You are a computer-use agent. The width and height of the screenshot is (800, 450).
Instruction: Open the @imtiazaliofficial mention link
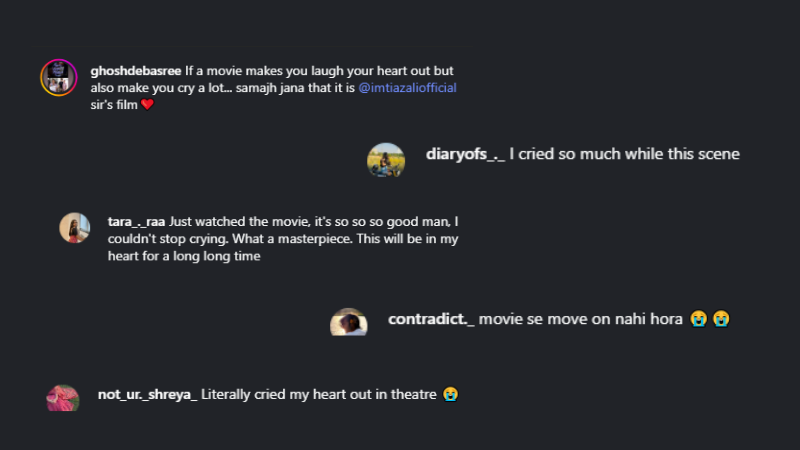tap(407, 88)
